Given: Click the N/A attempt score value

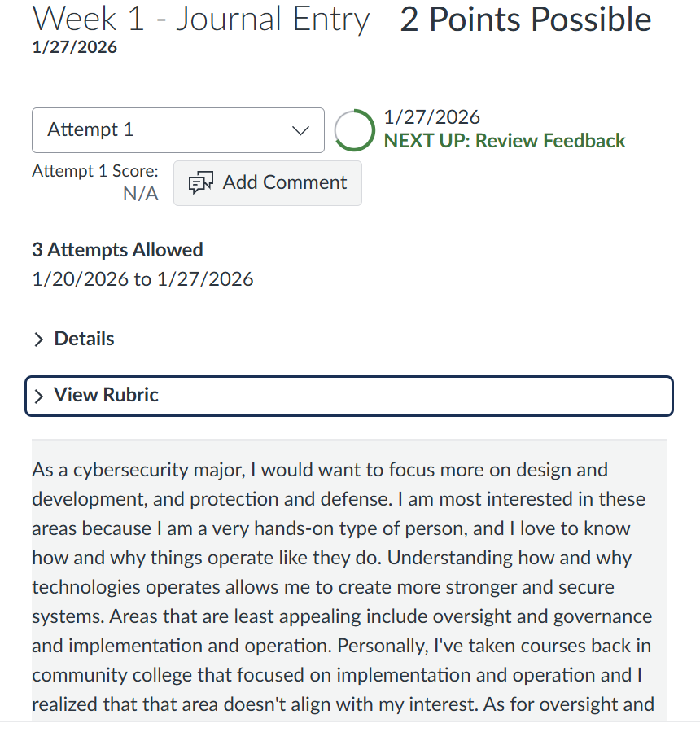Looking at the screenshot, I should (140, 194).
